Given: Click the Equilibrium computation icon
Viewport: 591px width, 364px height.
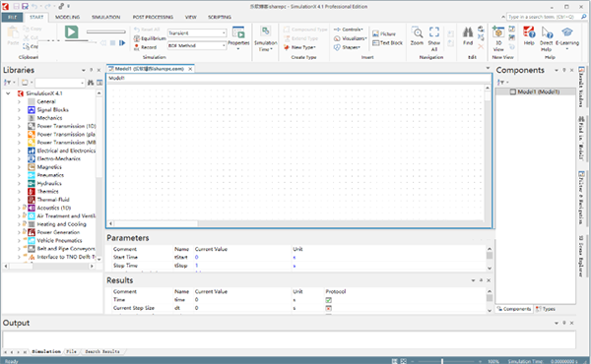Looking at the screenshot, I should click(137, 38).
